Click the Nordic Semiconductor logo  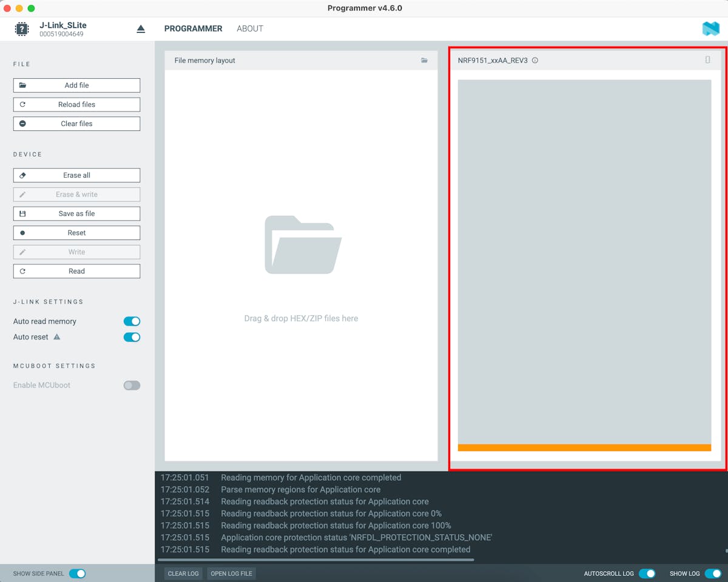point(710,28)
